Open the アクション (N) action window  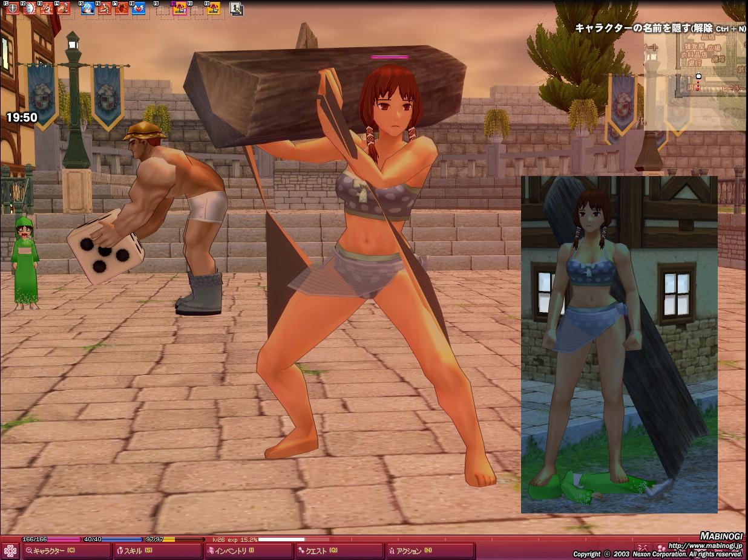(430, 551)
